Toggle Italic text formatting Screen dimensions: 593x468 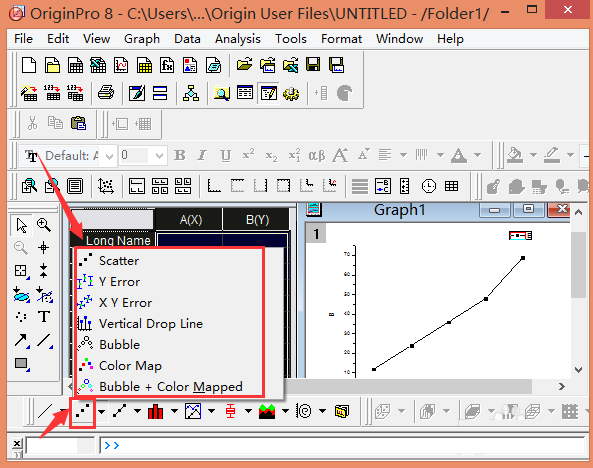[202, 155]
